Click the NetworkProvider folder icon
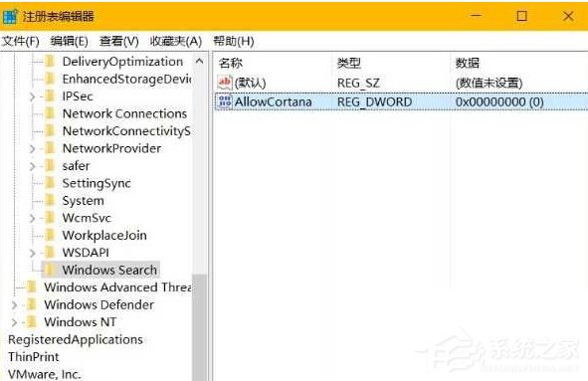 [50, 148]
